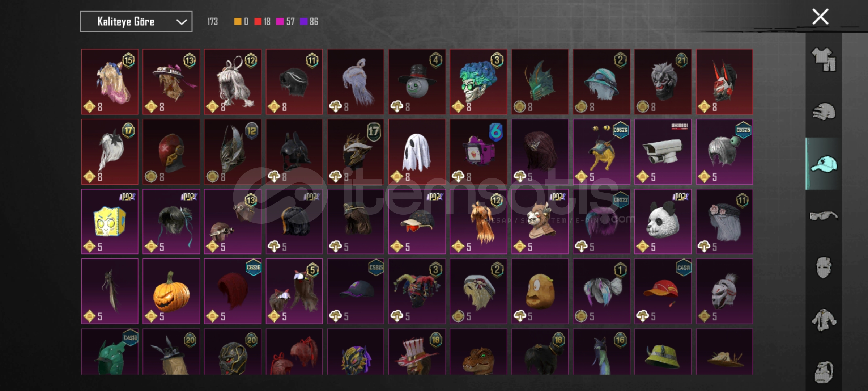The height and width of the screenshot is (391, 868).
Task: Select the white security camera head item
Action: tap(663, 152)
